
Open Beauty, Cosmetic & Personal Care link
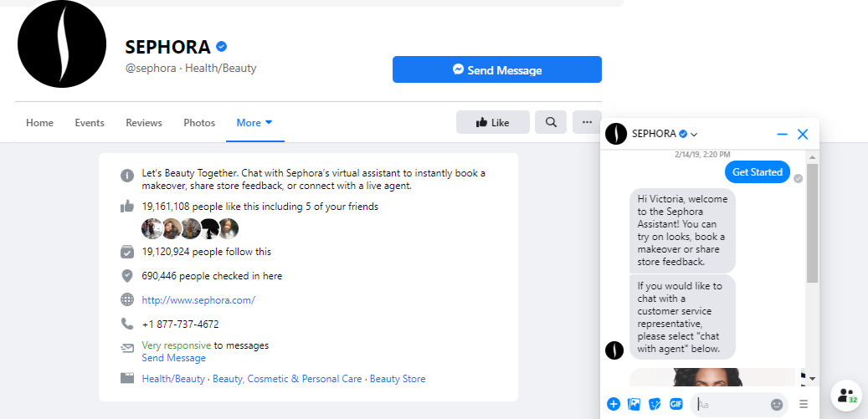point(287,379)
